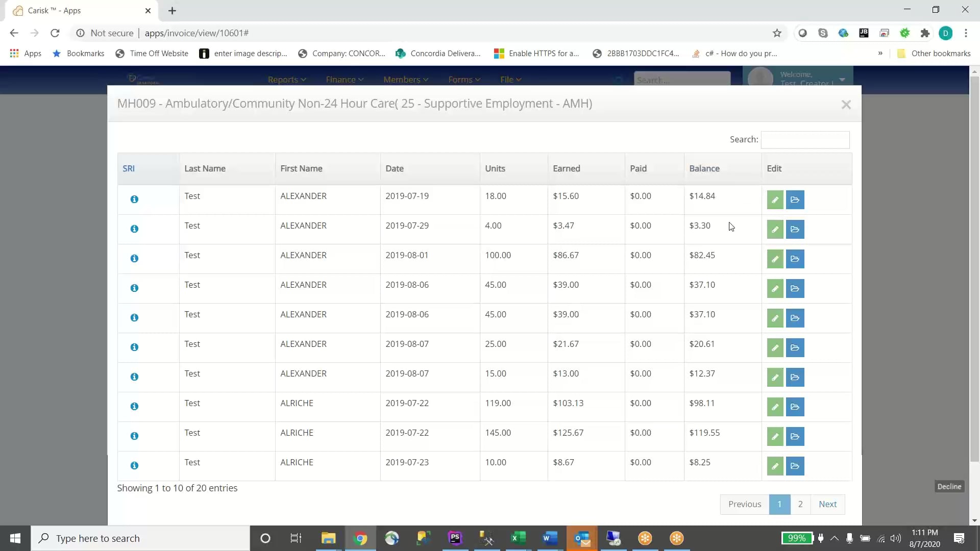
Task: Click the blue open-folder icon on ALRICHE 2019-07-23 row
Action: 795,466
